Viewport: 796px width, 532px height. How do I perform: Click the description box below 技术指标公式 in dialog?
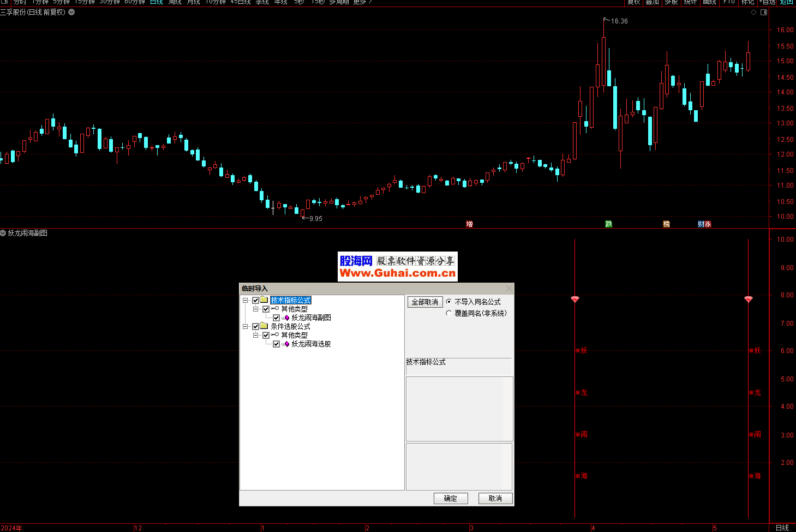pos(459,409)
